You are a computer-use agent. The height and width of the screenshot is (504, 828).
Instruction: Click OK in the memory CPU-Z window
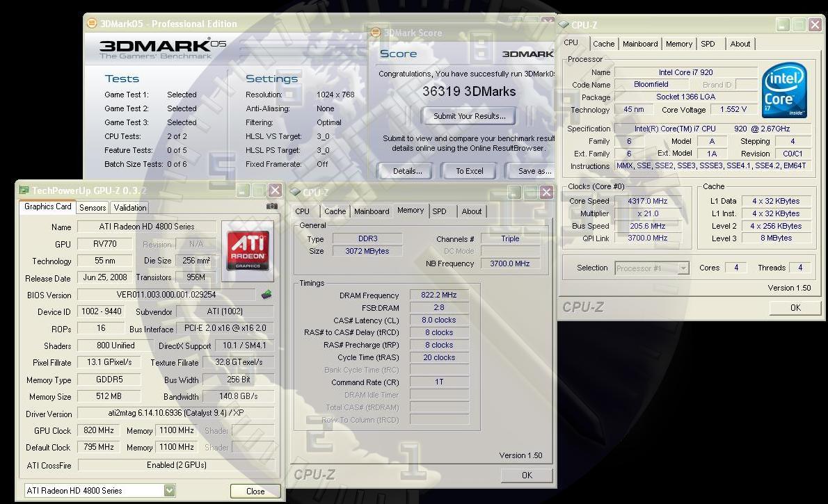coord(527,475)
